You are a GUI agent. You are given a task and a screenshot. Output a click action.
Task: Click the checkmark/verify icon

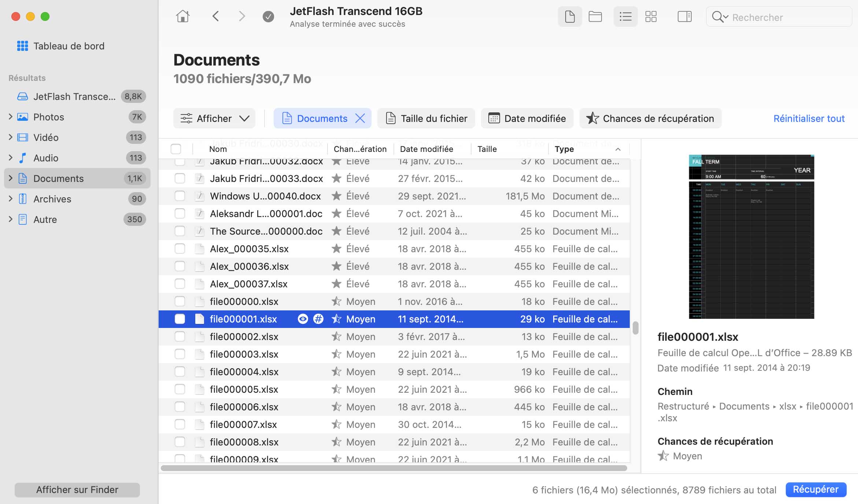[x=268, y=16]
